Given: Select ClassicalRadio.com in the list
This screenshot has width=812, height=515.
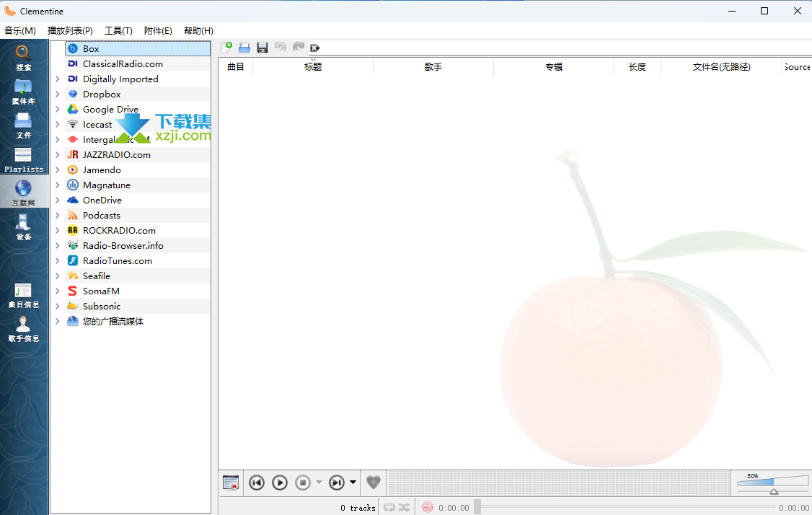Looking at the screenshot, I should [138, 63].
